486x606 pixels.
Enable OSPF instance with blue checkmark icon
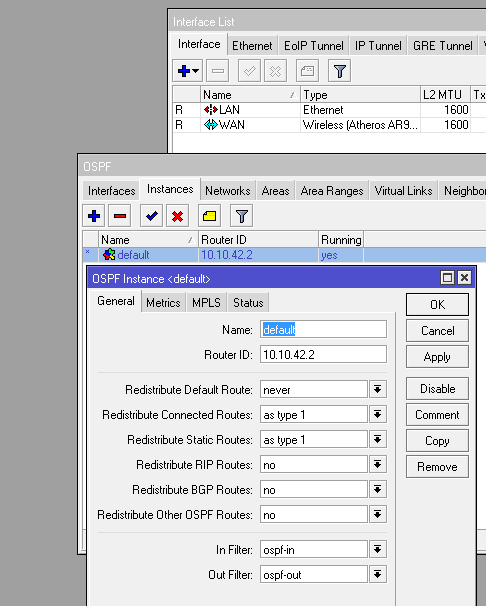coord(151,216)
